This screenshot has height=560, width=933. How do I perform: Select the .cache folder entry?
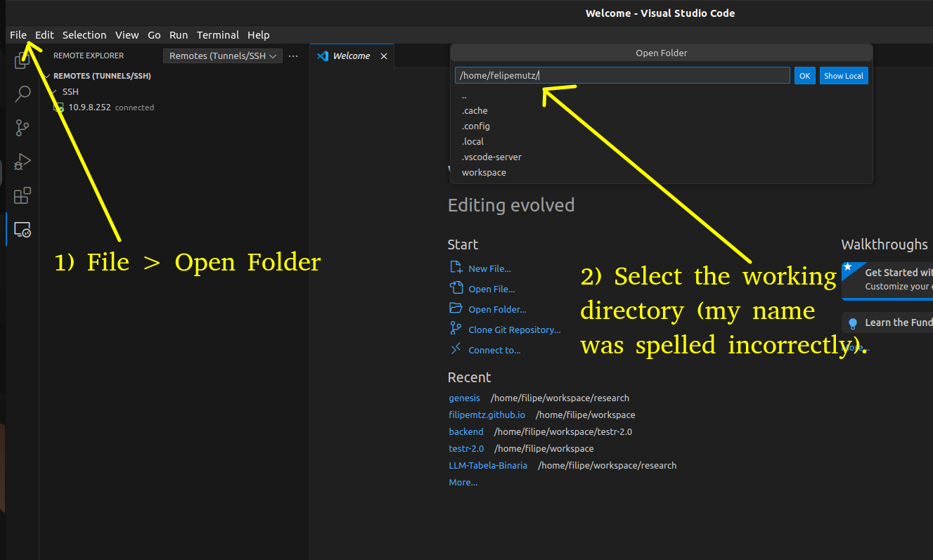coord(662,111)
